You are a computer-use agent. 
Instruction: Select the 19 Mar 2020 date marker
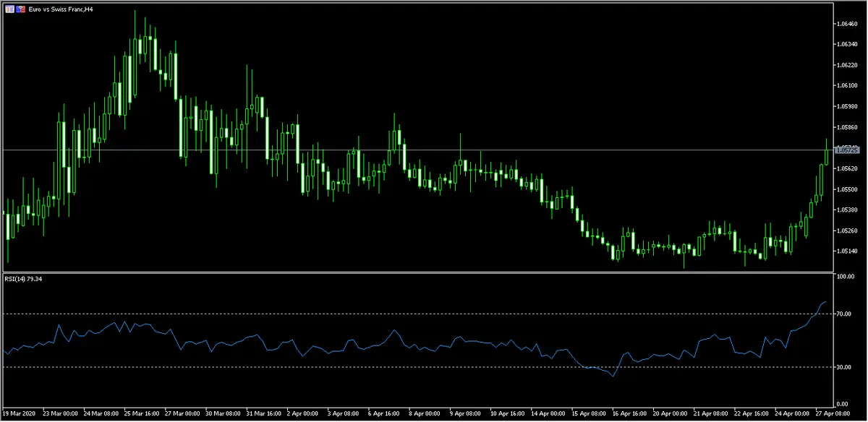click(x=17, y=414)
